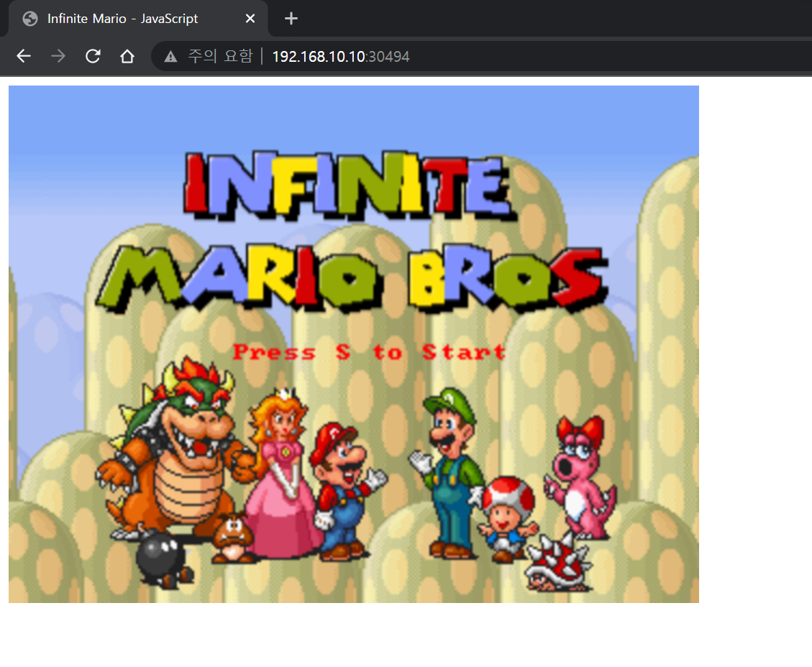Click the browser forward arrow

[x=58, y=56]
